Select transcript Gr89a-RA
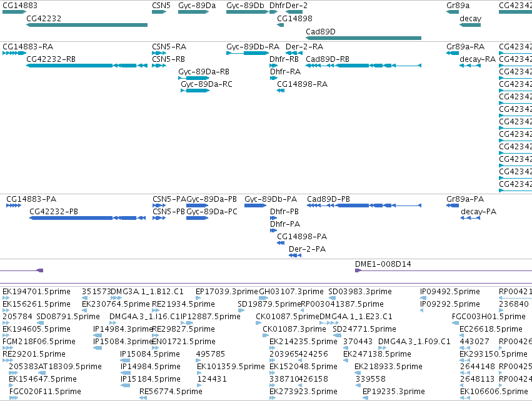This screenshot has height=401, width=532. (465, 46)
